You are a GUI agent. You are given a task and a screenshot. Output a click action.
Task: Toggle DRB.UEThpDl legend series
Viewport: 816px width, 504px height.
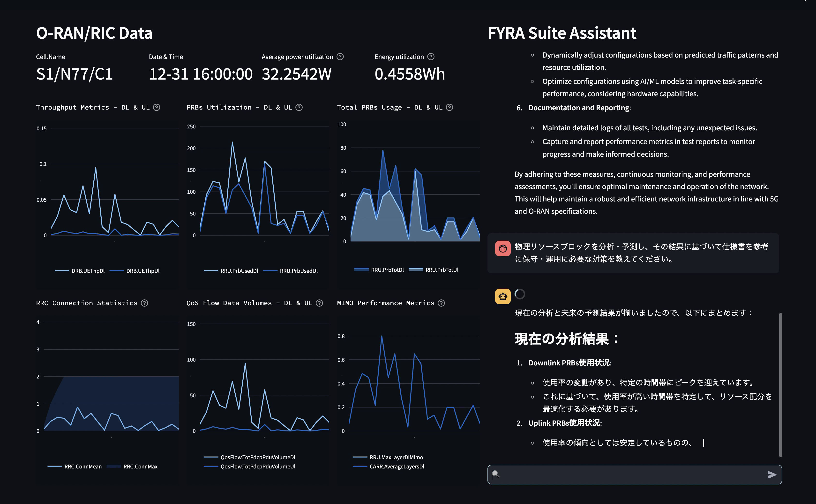[x=88, y=271]
